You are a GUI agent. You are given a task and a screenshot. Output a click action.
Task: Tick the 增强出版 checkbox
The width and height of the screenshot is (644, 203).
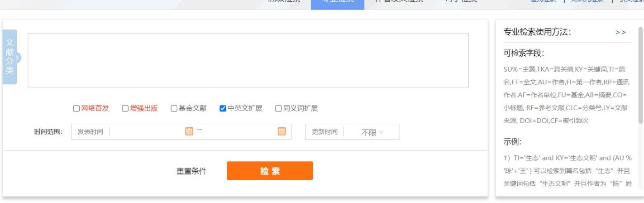(125, 109)
